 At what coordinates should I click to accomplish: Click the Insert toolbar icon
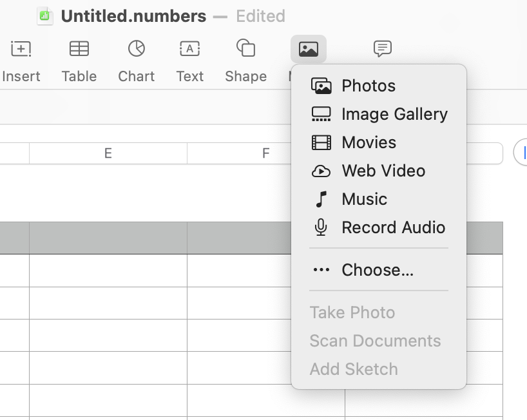point(21,49)
